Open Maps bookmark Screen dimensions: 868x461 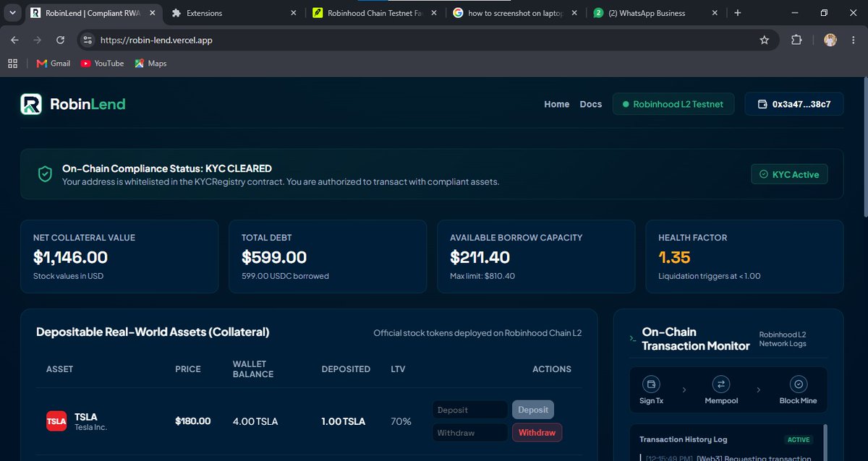(x=150, y=64)
